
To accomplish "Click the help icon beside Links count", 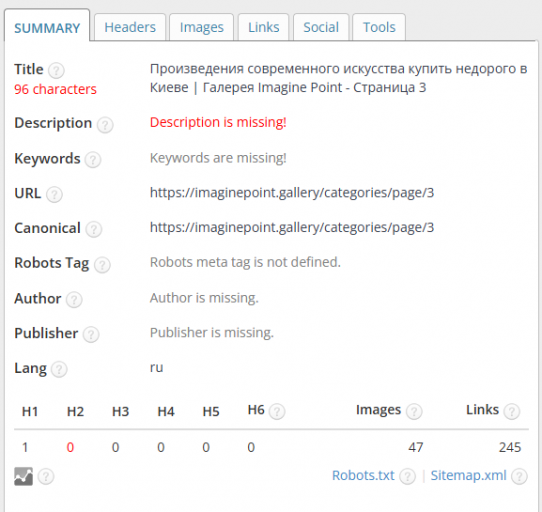I will [512, 412].
